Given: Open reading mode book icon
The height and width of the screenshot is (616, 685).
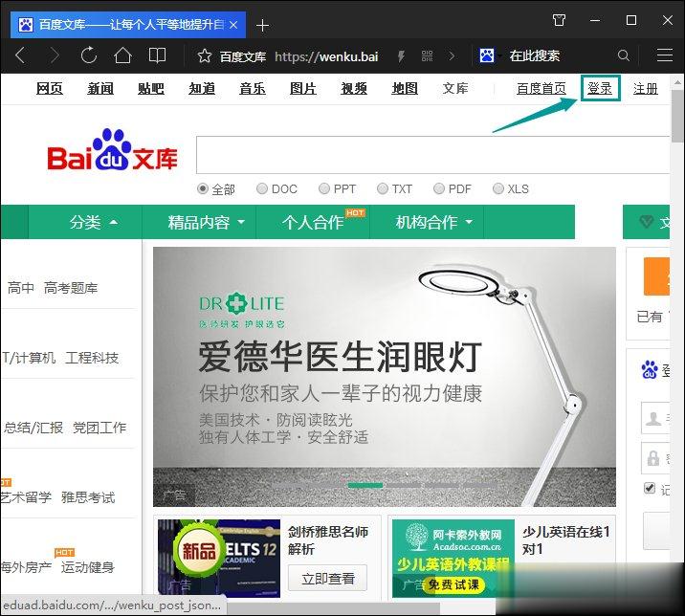Looking at the screenshot, I should click(157, 55).
